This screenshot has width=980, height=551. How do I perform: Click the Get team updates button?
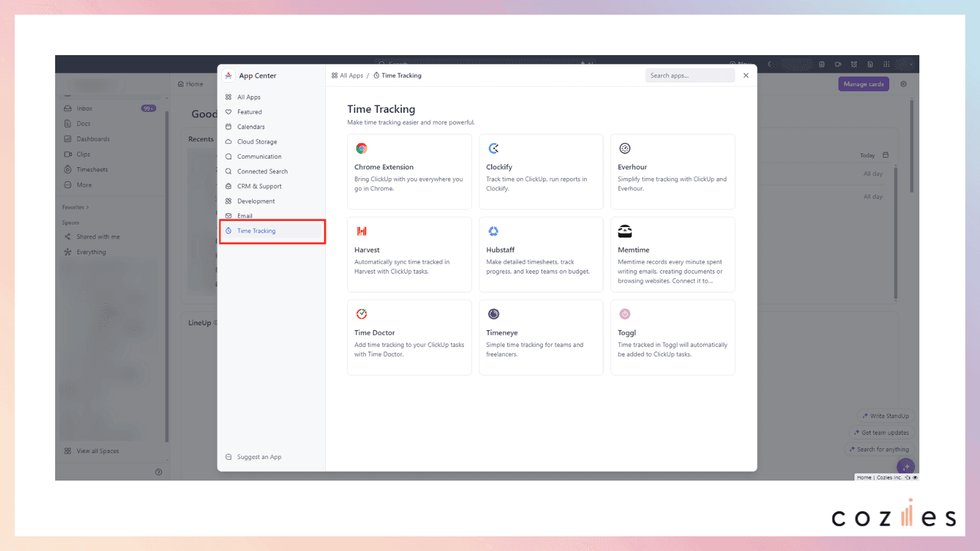881,432
